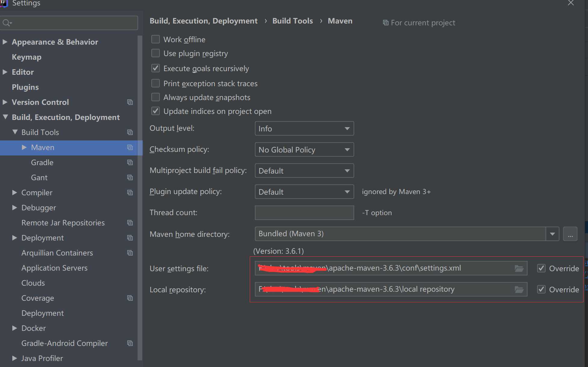This screenshot has width=588, height=367.
Task: Toggle Override for Local repository
Action: point(541,289)
